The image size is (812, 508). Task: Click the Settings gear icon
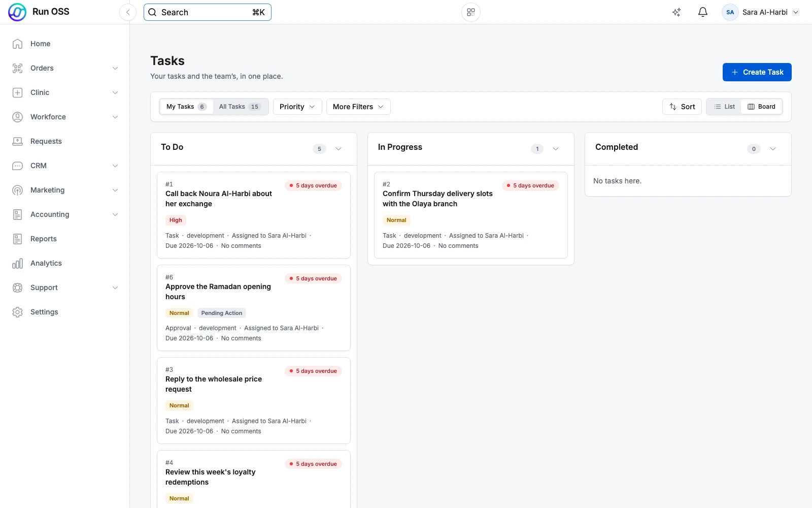(18, 312)
